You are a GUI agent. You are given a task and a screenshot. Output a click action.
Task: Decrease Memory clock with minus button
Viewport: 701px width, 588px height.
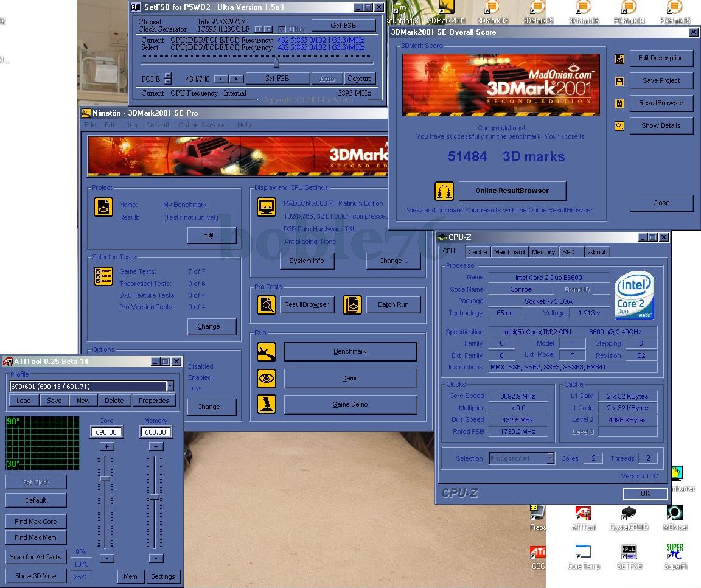coord(156,558)
